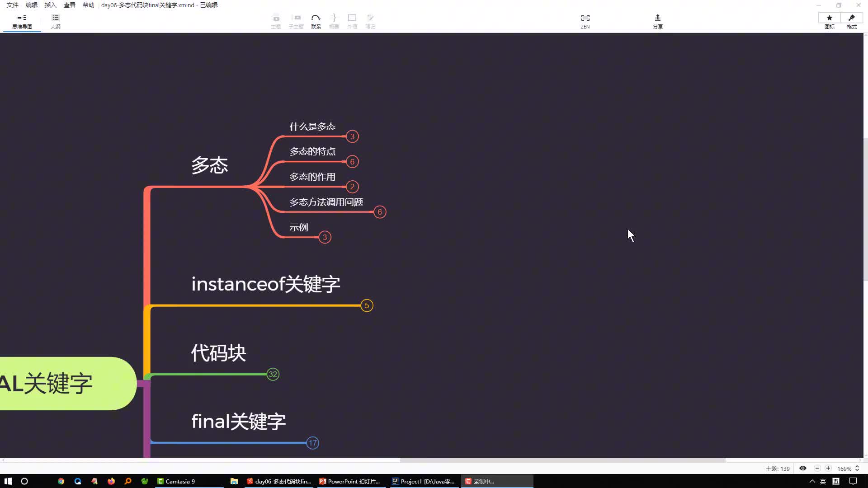Open the 插入 menu
This screenshot has width=868, height=488.
[x=51, y=5]
